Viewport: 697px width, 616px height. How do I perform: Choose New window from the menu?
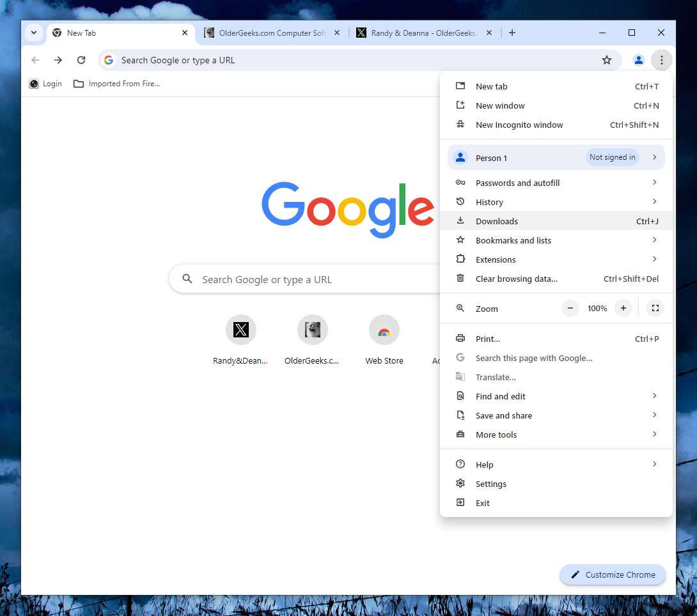coord(556,105)
